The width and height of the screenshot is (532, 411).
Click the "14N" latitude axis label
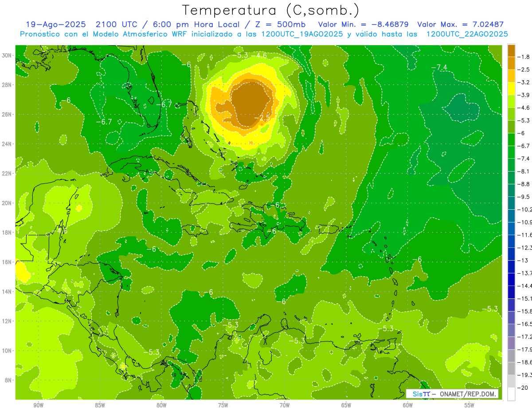[x=7, y=291]
